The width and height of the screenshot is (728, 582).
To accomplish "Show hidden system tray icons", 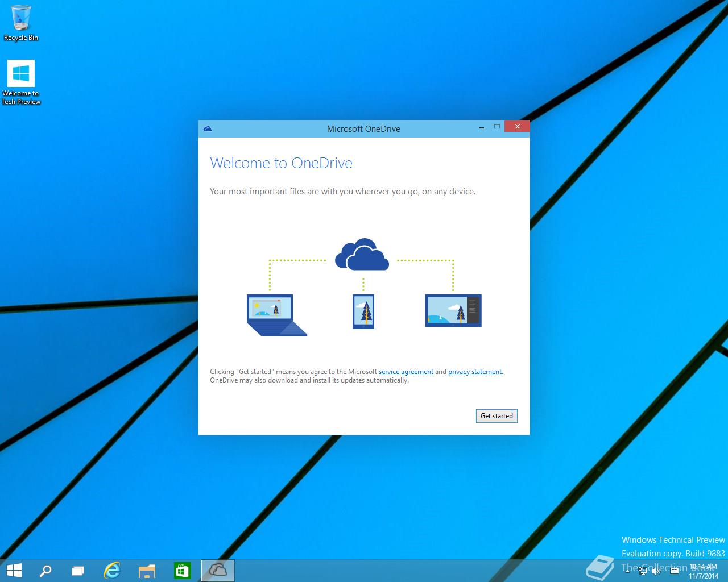I will coord(627,570).
